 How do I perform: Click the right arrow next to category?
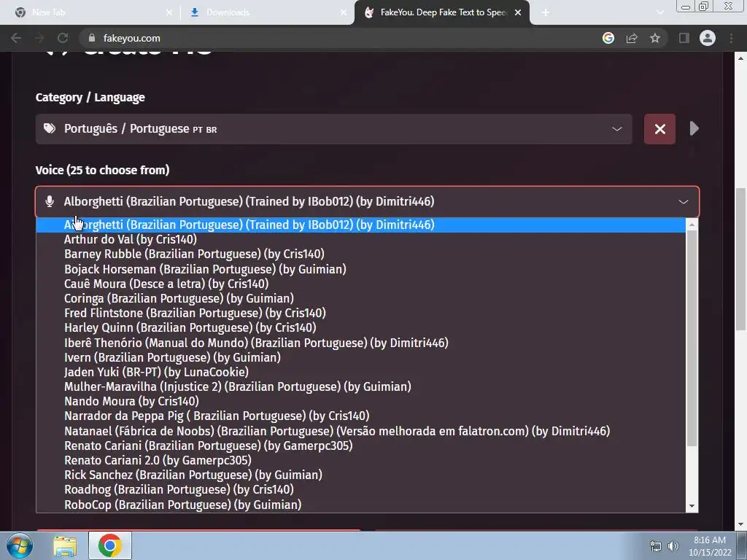[x=694, y=128]
